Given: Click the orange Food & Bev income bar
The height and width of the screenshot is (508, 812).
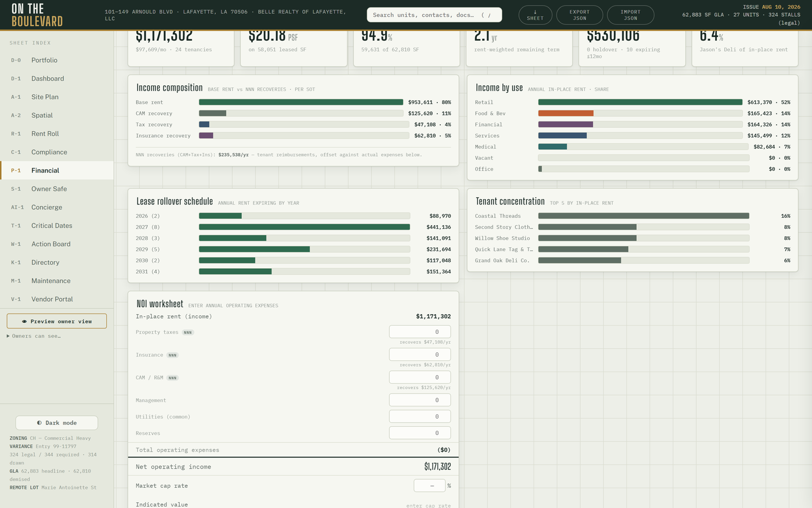Looking at the screenshot, I should [x=566, y=113].
